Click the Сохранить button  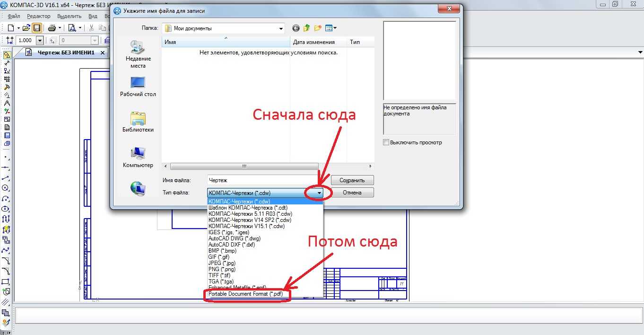pyautogui.click(x=352, y=180)
